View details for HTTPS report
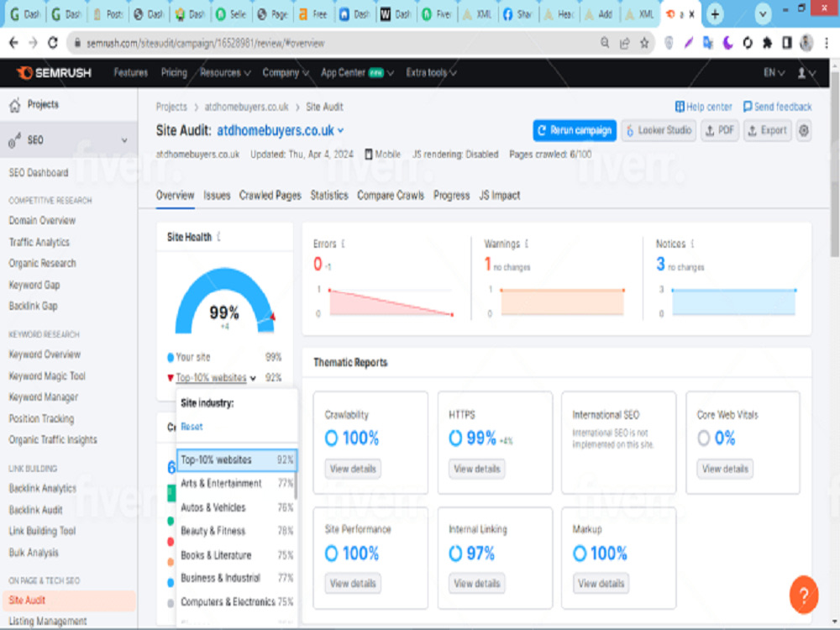The image size is (840, 630). pyautogui.click(x=477, y=469)
